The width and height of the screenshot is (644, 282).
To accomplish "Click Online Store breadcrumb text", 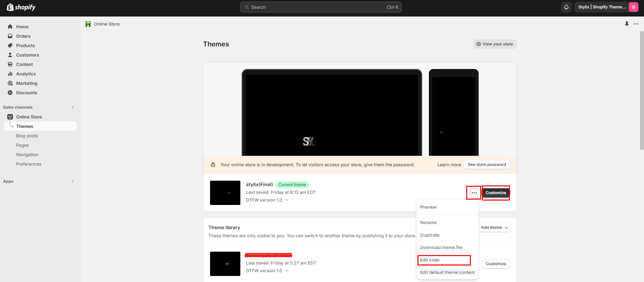I will tap(107, 24).
